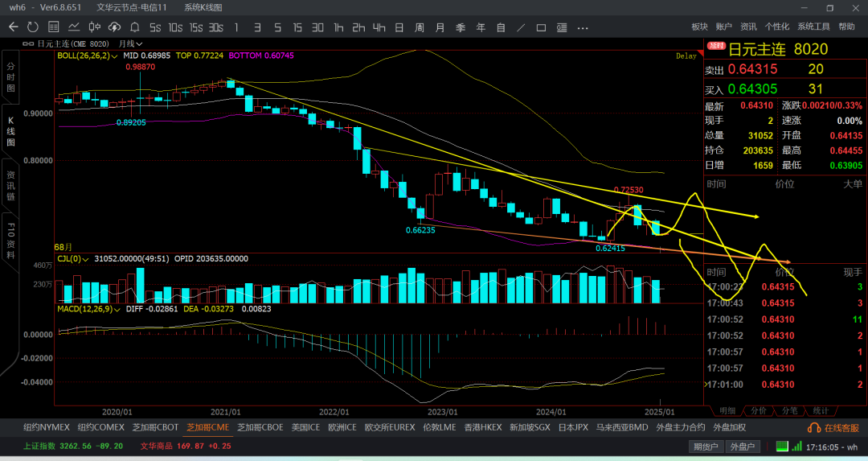Toggle the link icon beside 日元主连

[x=28, y=44]
